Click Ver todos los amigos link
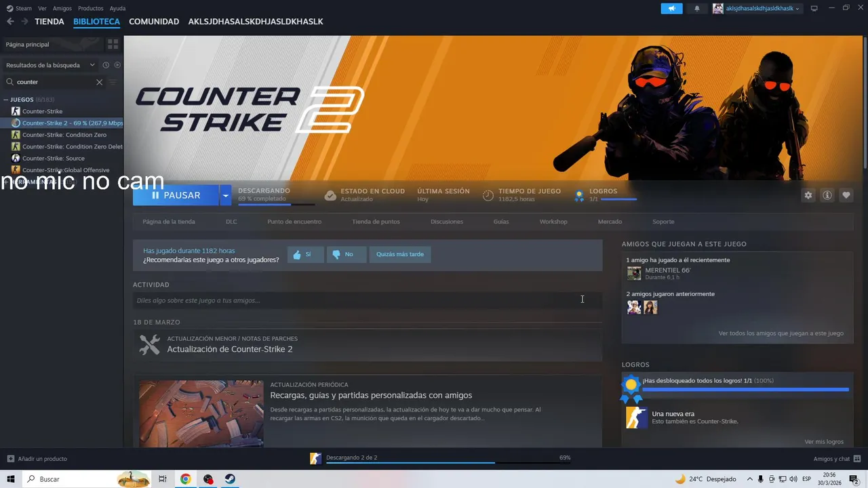 pos(781,333)
